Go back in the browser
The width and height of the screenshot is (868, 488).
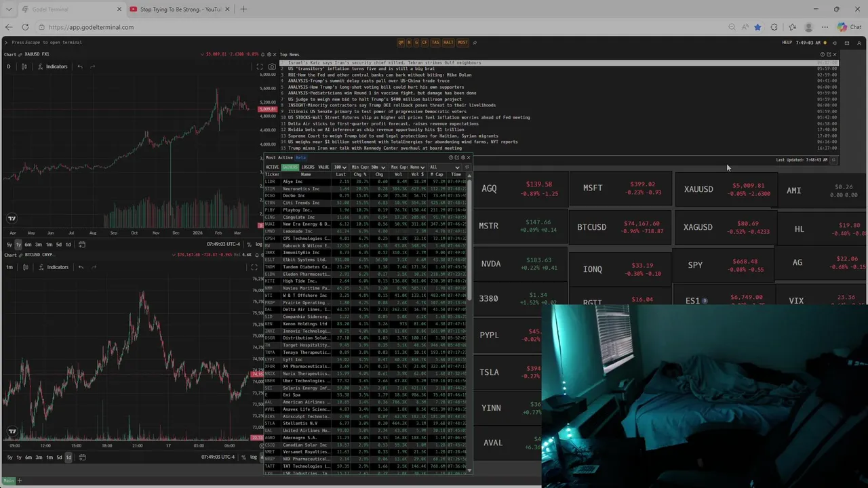[8, 27]
